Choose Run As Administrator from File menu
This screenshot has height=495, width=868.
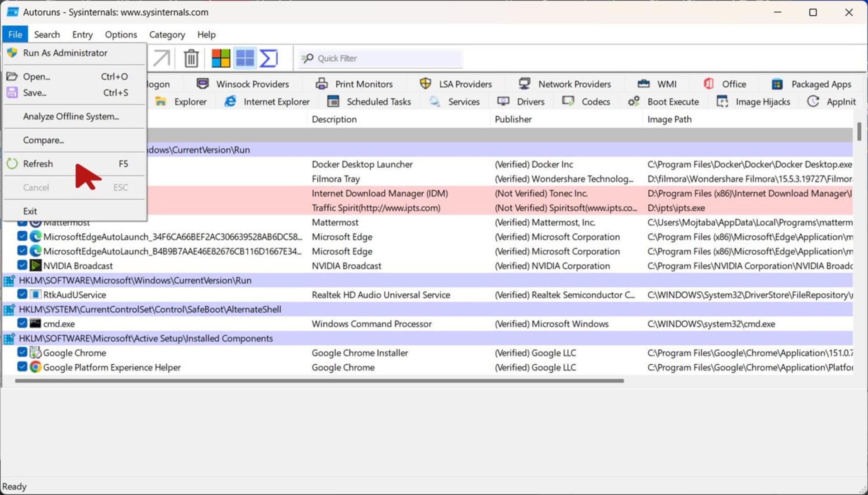point(75,53)
